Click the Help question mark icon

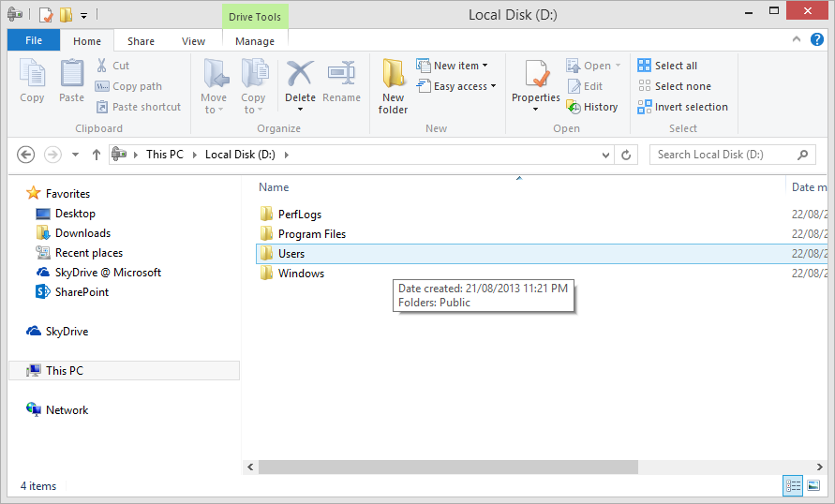(x=816, y=40)
